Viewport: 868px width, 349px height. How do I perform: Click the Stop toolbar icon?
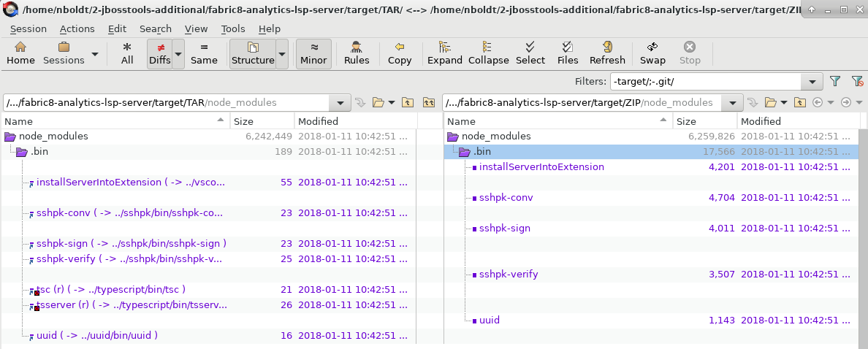690,53
